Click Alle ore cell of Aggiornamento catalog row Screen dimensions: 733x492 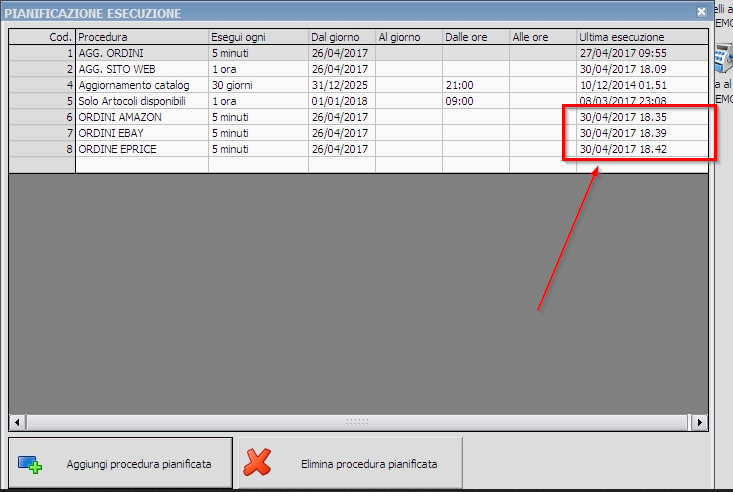(543, 85)
